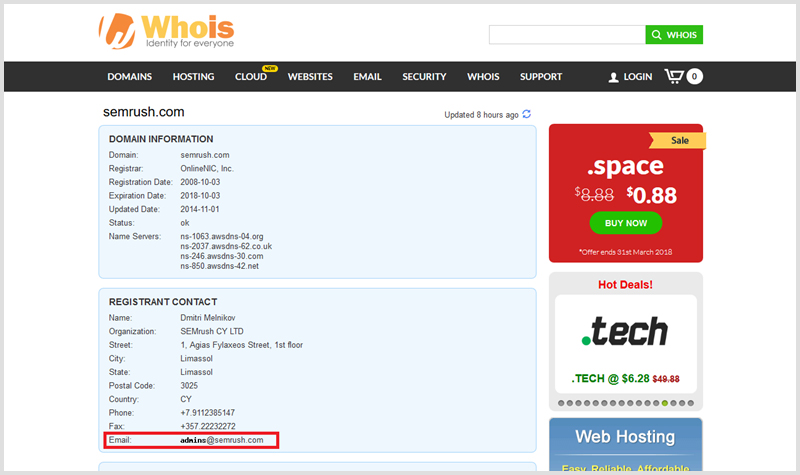Click name server ns-2037.awsdns-62.co.uk
This screenshot has height=475, width=800.
[226, 246]
